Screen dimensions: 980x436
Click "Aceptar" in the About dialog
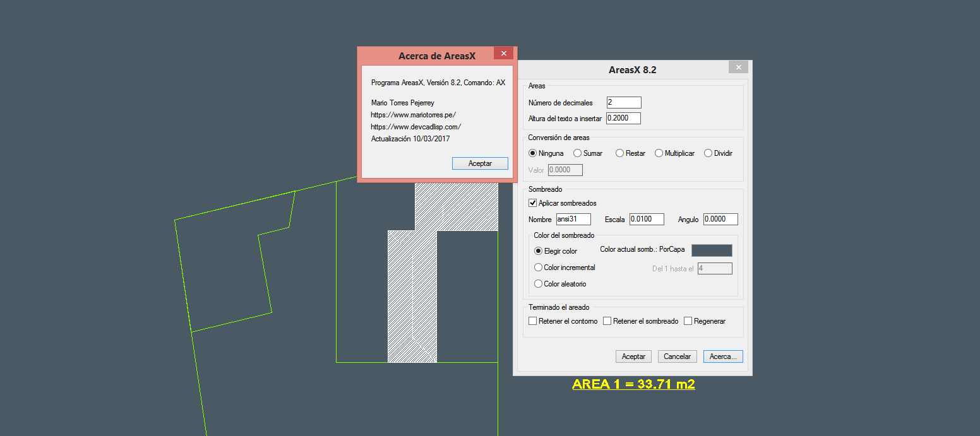[x=480, y=163]
